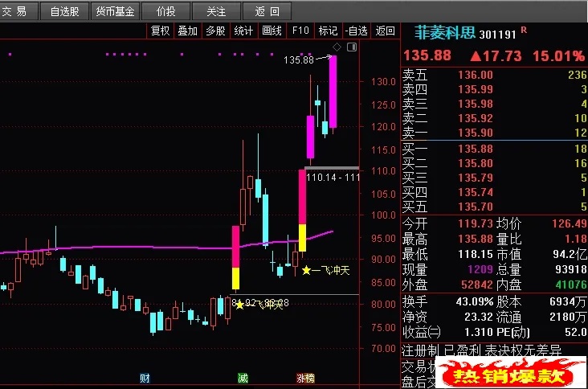Click the 财 marker at chart bottom
This screenshot has height=389, width=588.
pyautogui.click(x=145, y=378)
